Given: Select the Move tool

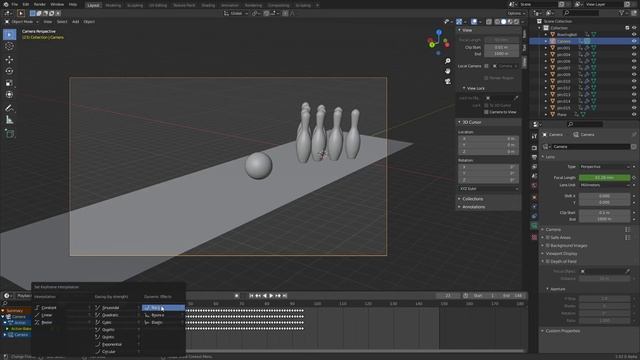Looking at the screenshot, I should [x=9, y=60].
